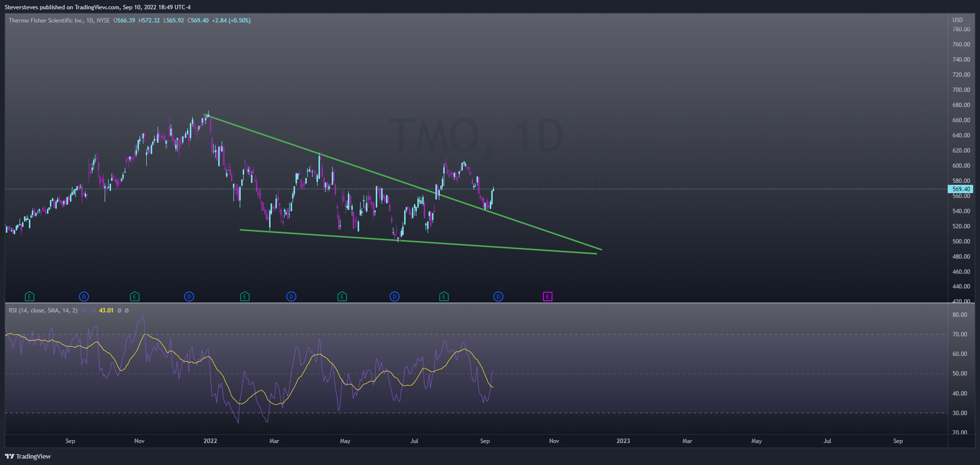Screen dimensions: 980x465
Task: Click the RSI axis label 70.00
Action: point(960,334)
